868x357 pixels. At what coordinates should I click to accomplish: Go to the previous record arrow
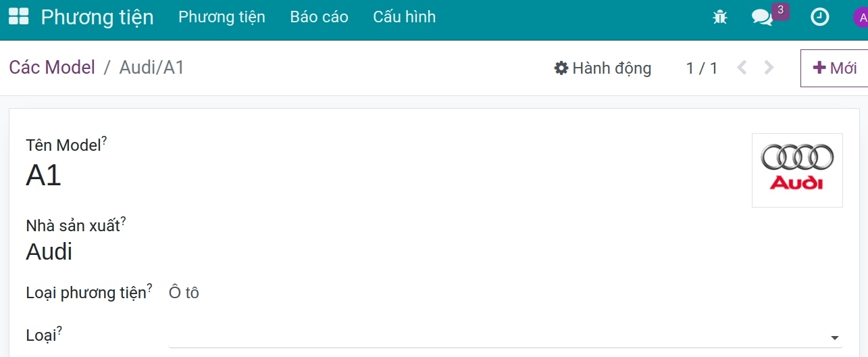pyautogui.click(x=742, y=68)
